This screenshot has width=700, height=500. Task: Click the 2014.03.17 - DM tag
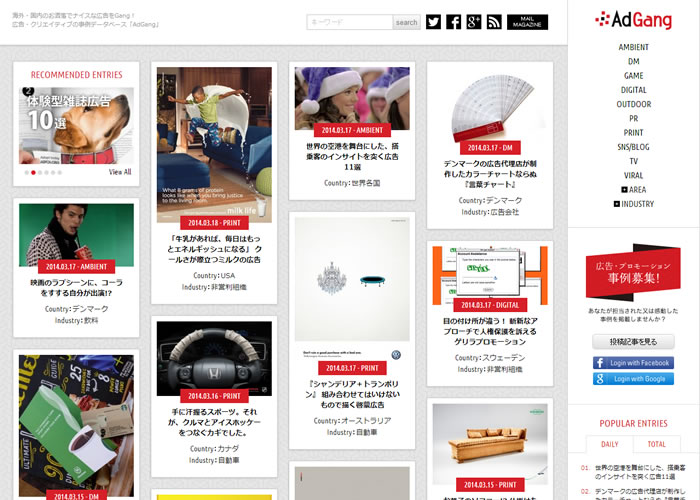tap(490, 148)
